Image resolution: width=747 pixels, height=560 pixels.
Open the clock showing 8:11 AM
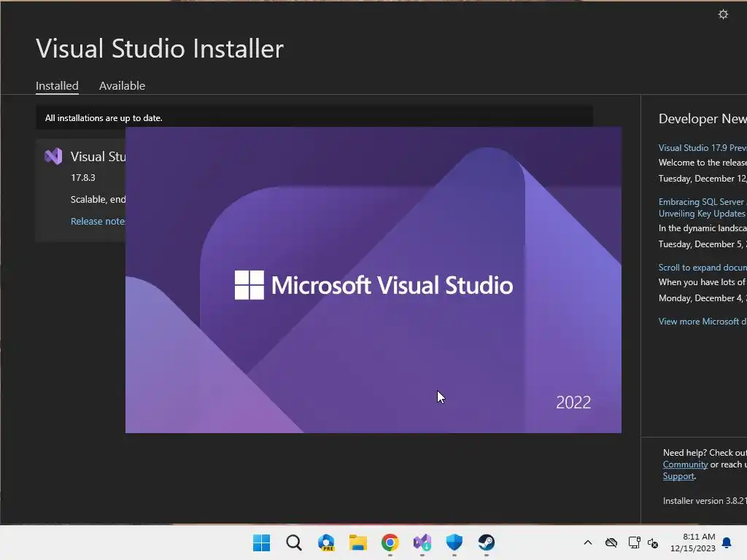(x=693, y=542)
